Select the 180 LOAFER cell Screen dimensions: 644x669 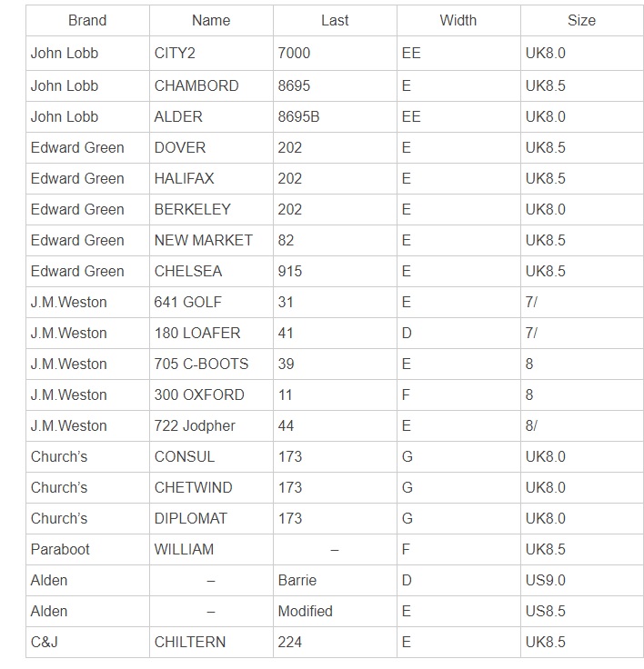point(196,333)
